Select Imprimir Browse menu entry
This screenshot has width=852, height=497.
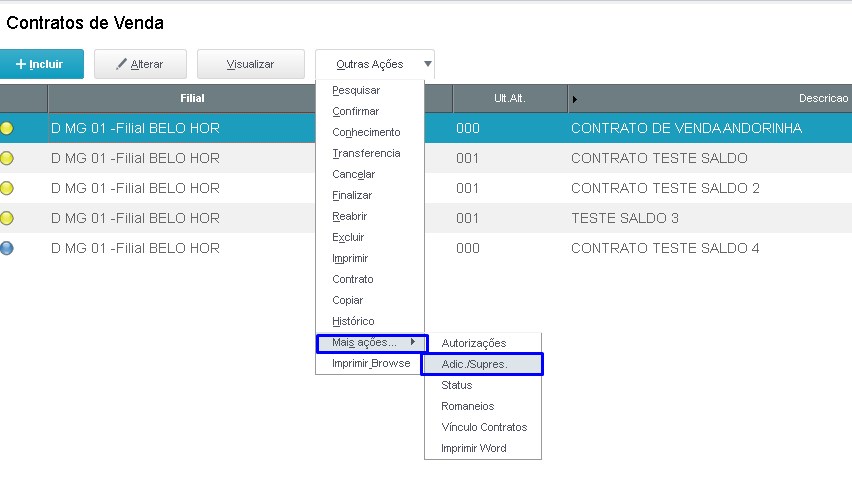point(371,363)
